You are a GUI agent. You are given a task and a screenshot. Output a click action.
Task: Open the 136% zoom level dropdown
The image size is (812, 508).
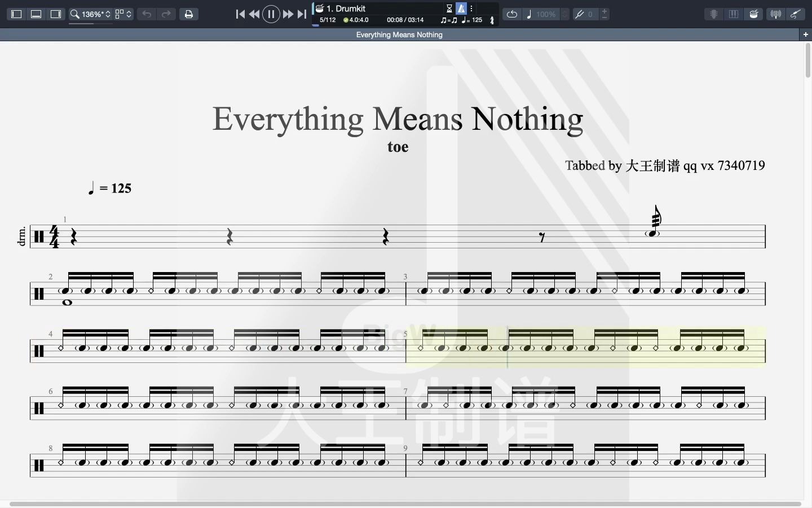pos(96,14)
